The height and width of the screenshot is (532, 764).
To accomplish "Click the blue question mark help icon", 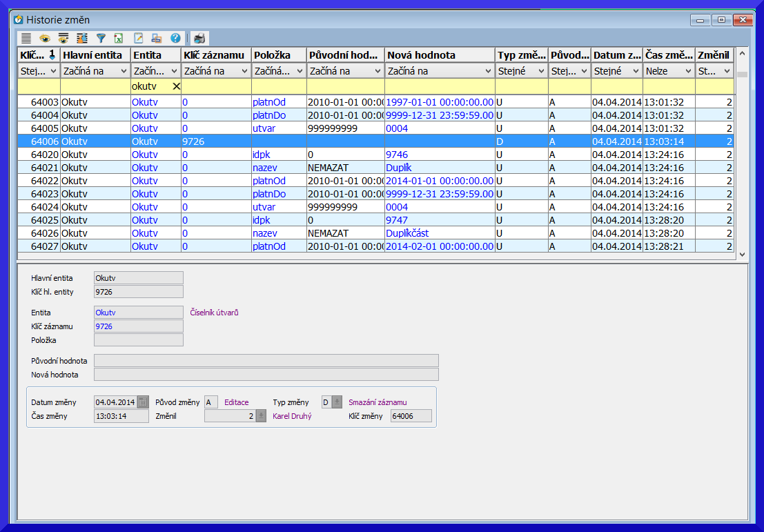I will click(x=175, y=39).
